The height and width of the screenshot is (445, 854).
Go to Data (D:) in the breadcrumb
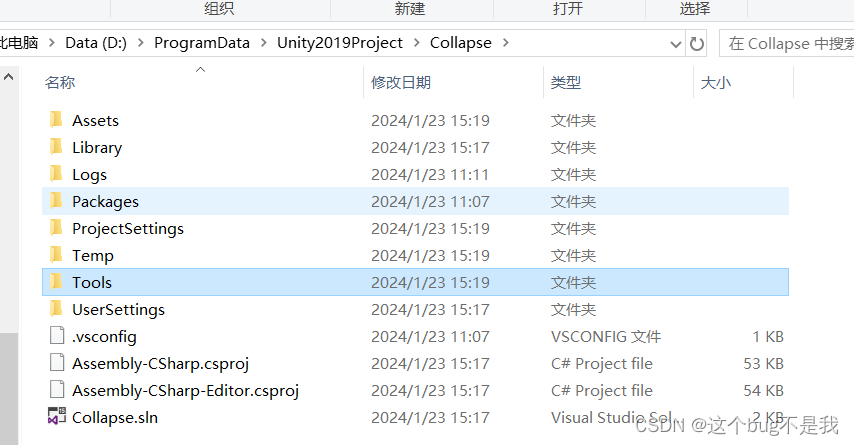[x=96, y=42]
